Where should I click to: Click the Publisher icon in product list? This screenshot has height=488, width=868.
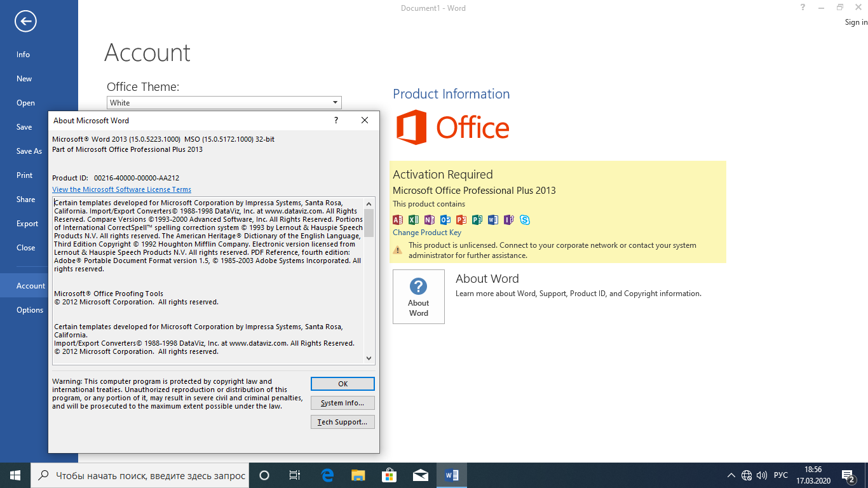(477, 220)
